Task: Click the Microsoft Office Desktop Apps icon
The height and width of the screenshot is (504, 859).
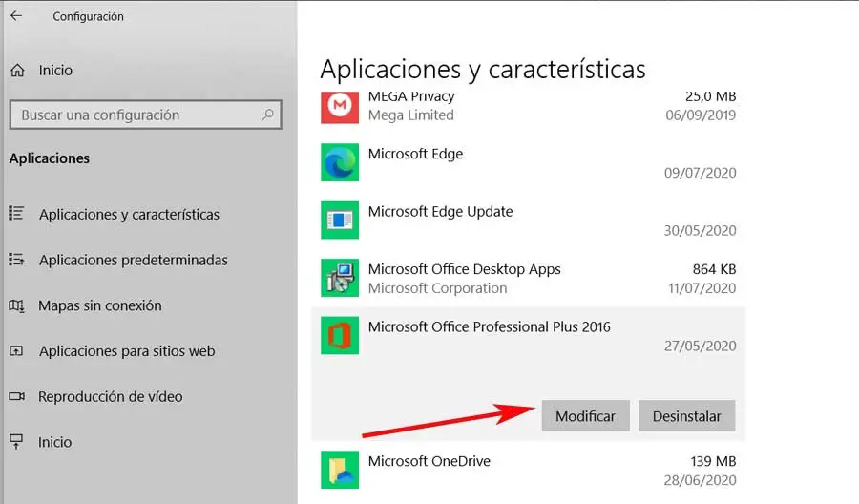Action: pyautogui.click(x=340, y=278)
